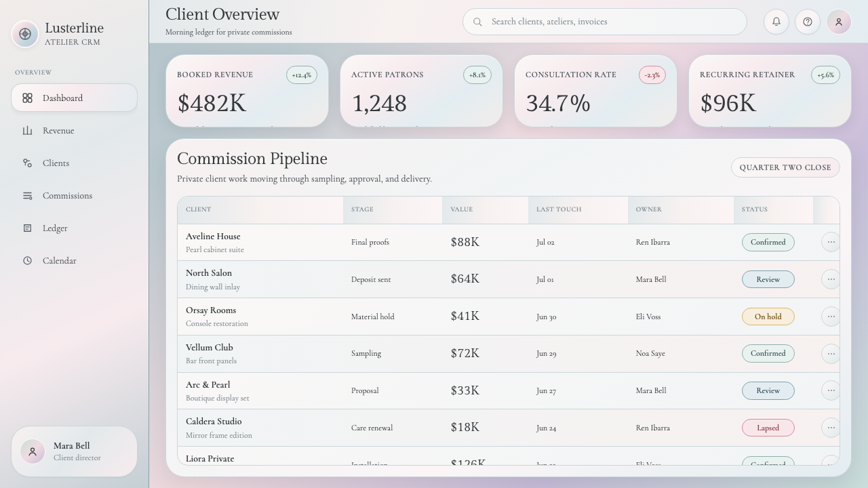The image size is (868, 488).
Task: Click Mara Bell's avatar icon in sidebar
Action: tap(33, 451)
